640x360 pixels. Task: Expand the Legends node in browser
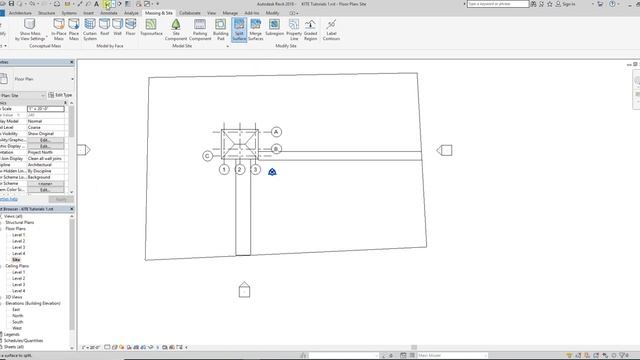[1, 334]
